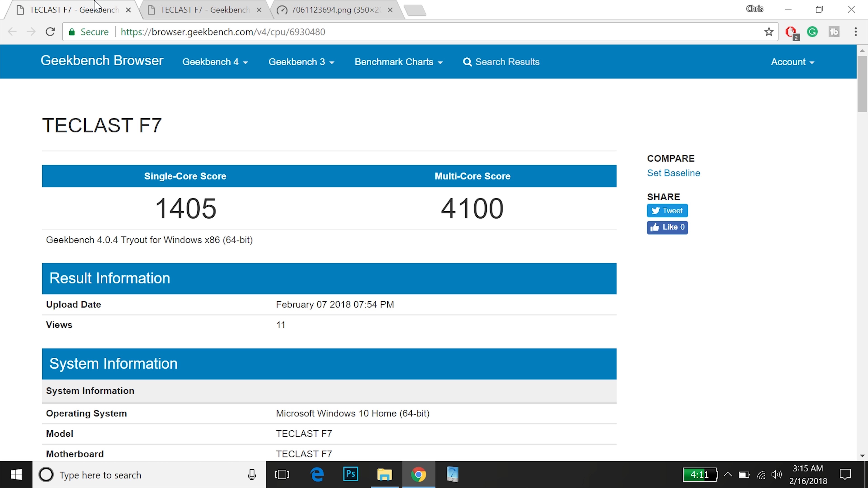Activate the taskbar microphone icon

point(252,475)
